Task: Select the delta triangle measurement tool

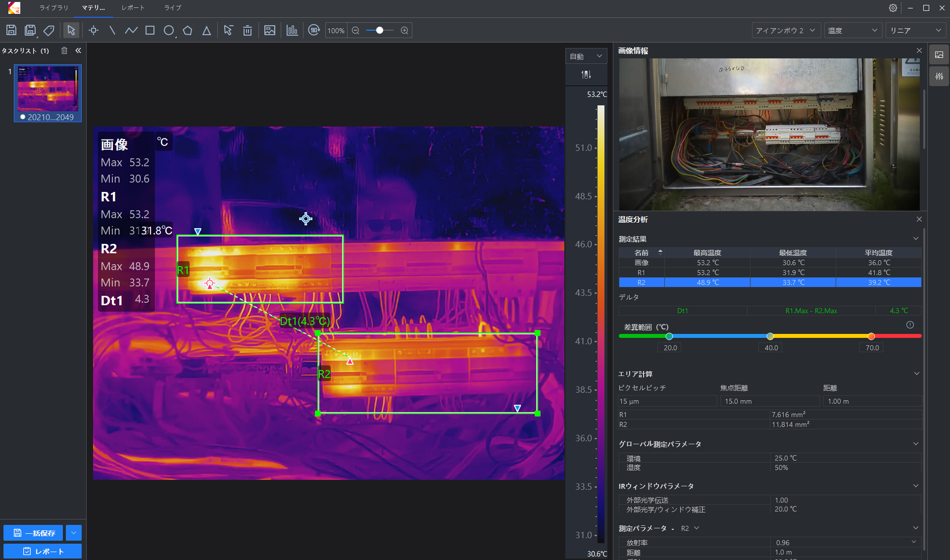Action: [x=206, y=31]
